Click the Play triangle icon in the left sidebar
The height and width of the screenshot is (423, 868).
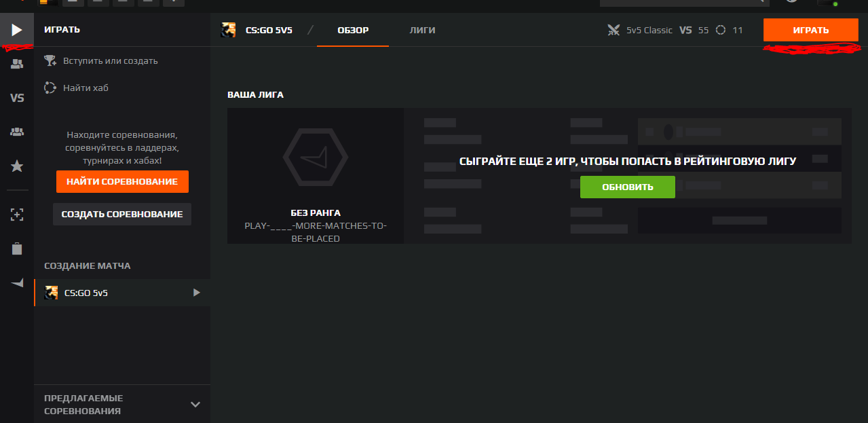point(17,30)
